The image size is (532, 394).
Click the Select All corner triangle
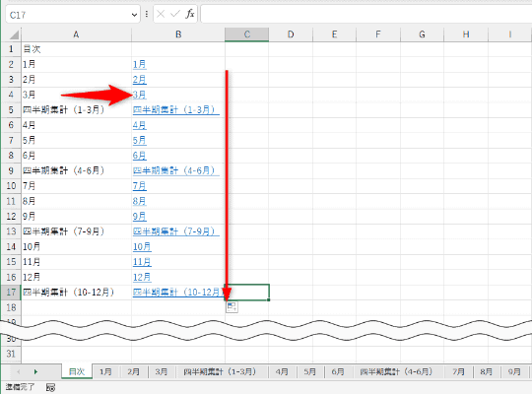tap(13, 34)
